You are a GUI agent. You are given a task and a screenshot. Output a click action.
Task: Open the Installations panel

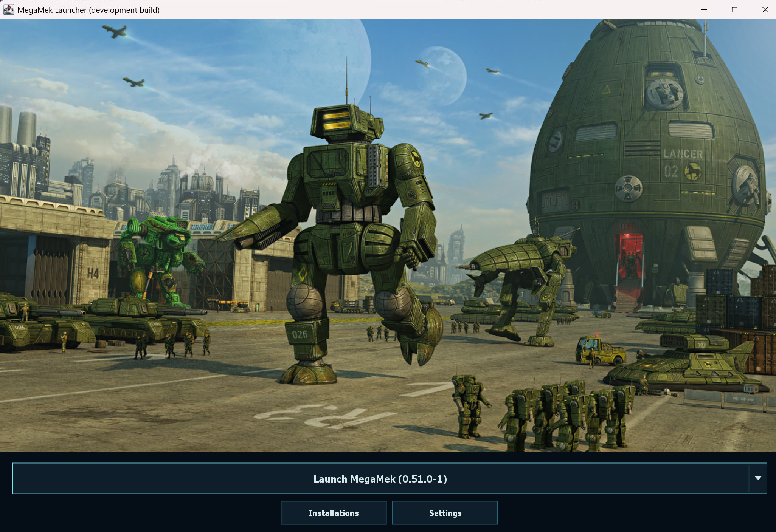[x=334, y=513]
